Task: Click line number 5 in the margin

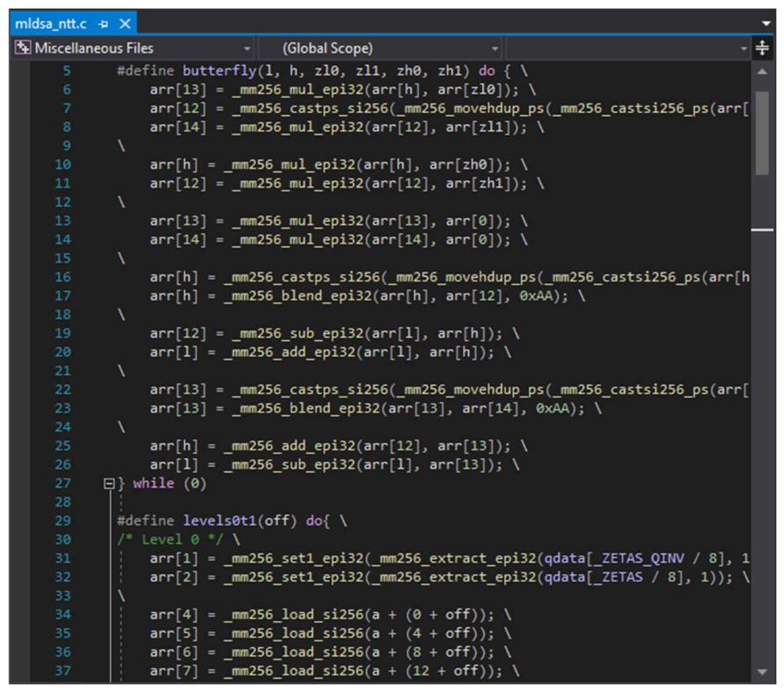Action: pos(67,70)
